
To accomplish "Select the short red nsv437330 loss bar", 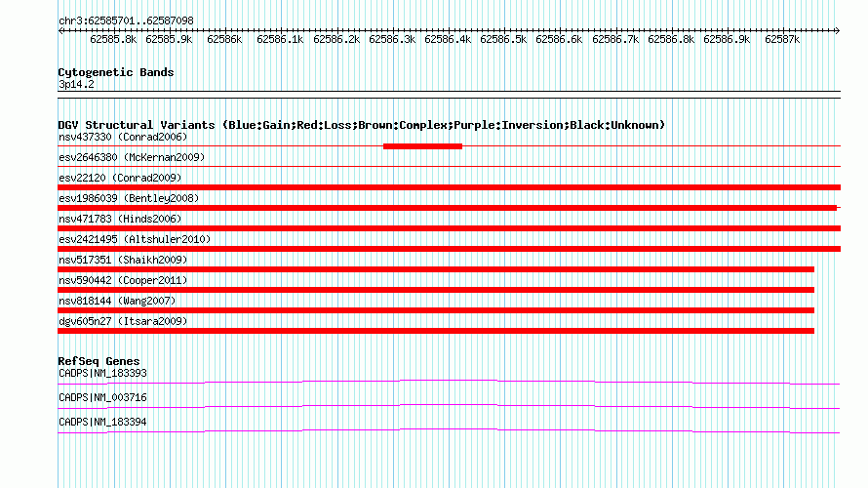I will [x=422, y=146].
